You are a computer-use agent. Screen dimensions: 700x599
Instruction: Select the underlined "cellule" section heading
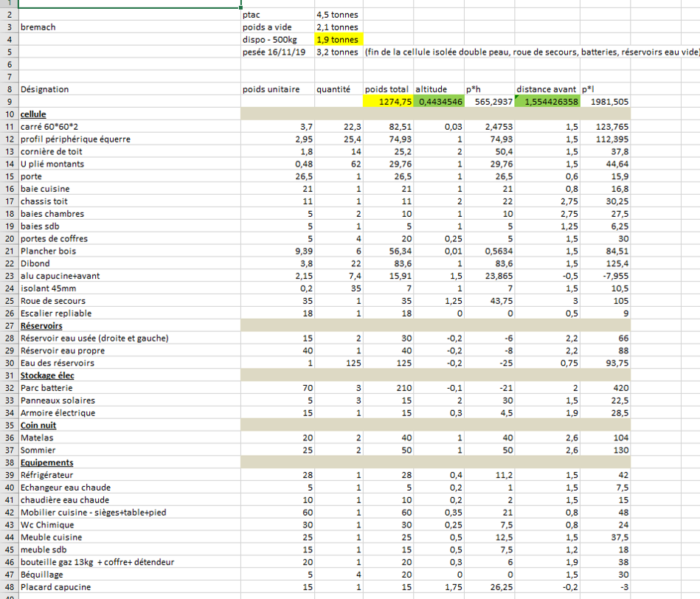tap(33, 114)
